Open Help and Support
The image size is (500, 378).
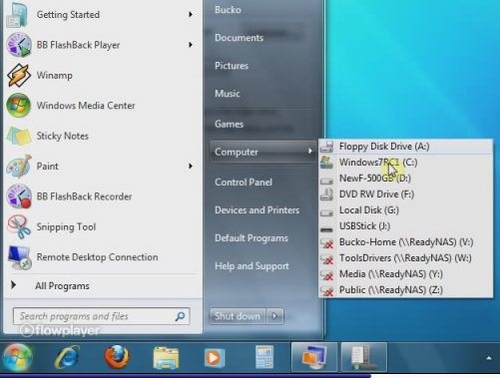[252, 266]
